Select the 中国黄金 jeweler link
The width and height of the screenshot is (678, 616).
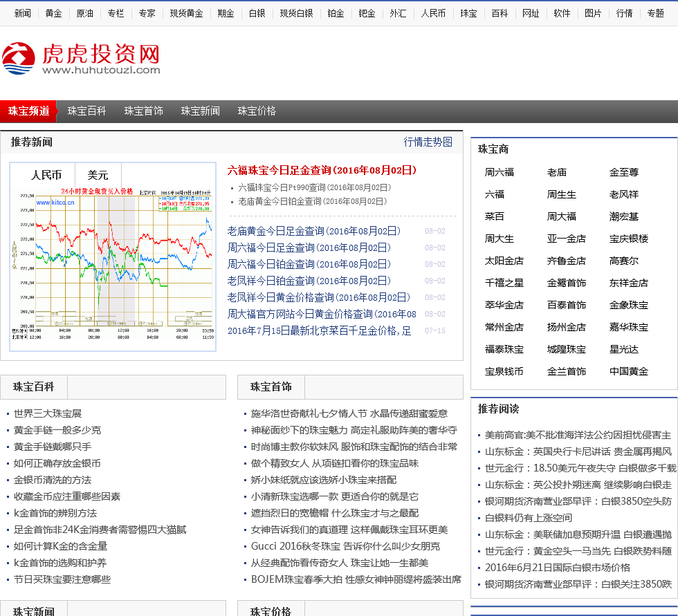click(x=628, y=371)
